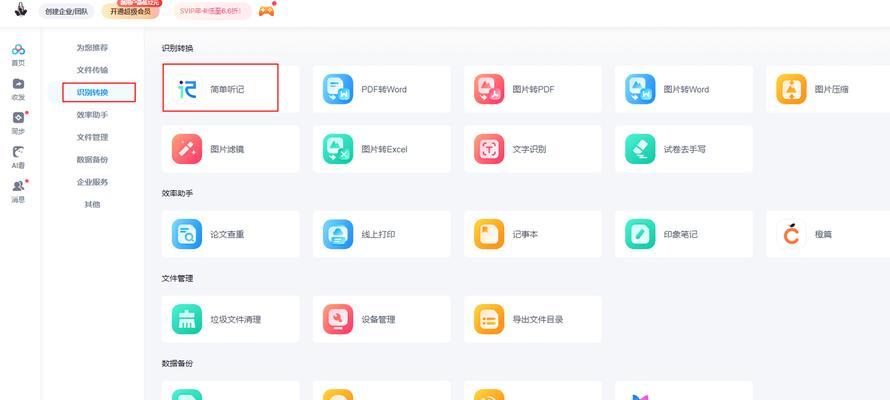The height and width of the screenshot is (400, 890).
Task: Open the 论文查重 tool
Action: click(230, 234)
